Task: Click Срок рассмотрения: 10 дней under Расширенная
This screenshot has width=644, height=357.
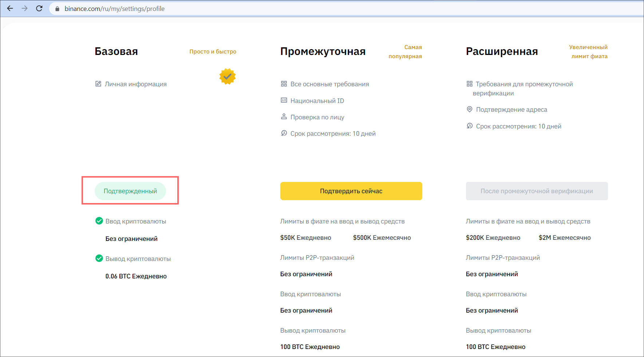Action: pyautogui.click(x=519, y=126)
